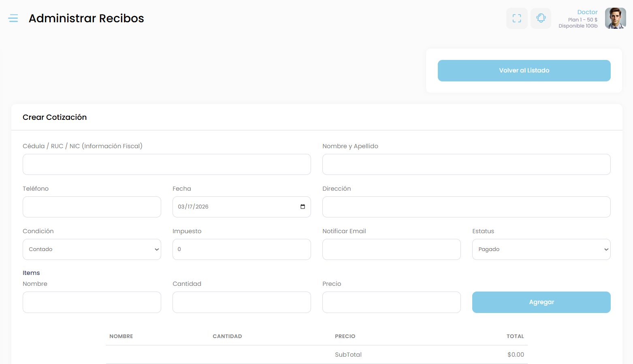Expand the Estatus dropdown

(541, 249)
